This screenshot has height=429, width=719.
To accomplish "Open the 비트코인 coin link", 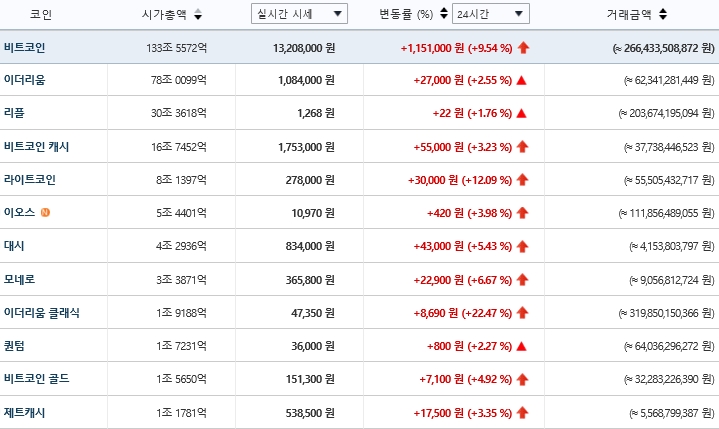I will point(24,47).
